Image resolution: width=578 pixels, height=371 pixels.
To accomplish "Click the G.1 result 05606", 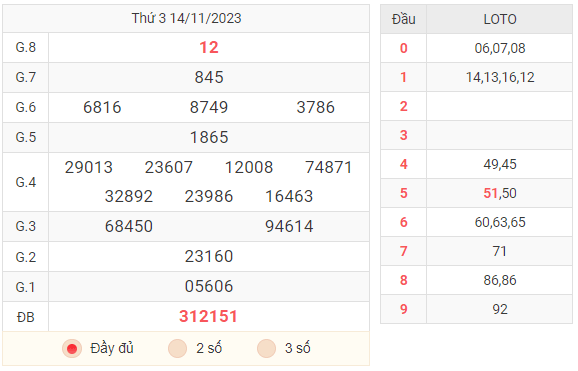I will click(209, 287).
